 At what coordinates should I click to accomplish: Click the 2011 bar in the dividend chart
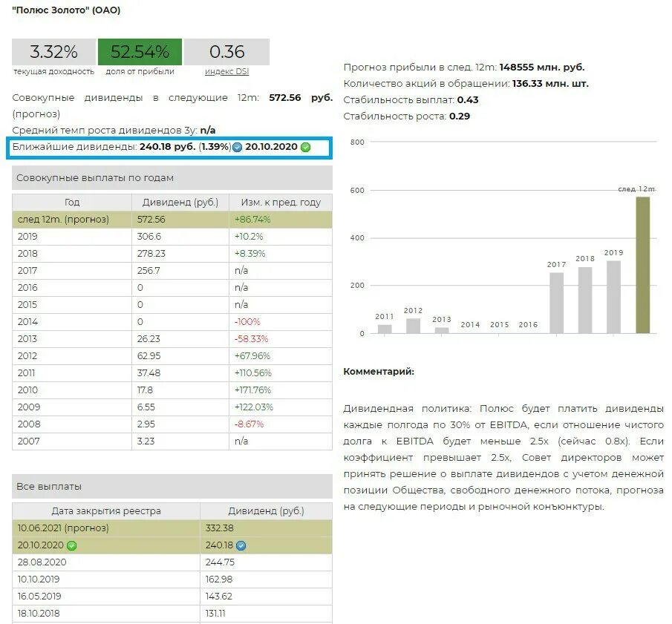click(385, 329)
